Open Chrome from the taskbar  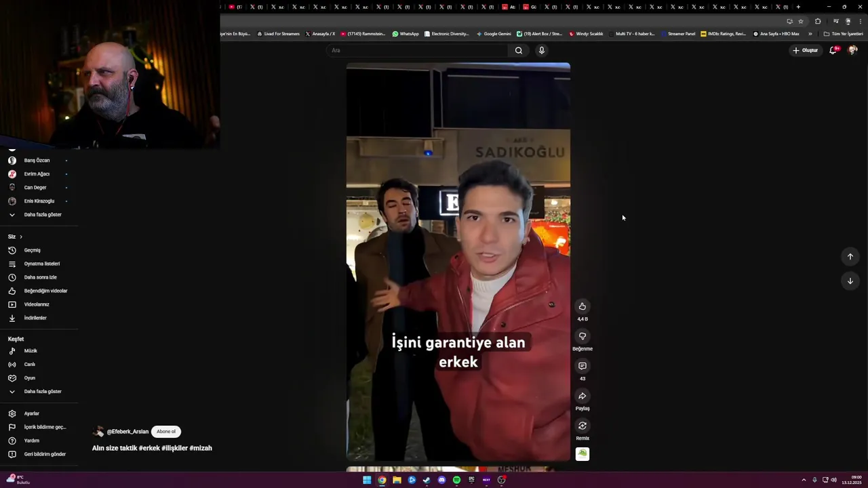click(382, 480)
